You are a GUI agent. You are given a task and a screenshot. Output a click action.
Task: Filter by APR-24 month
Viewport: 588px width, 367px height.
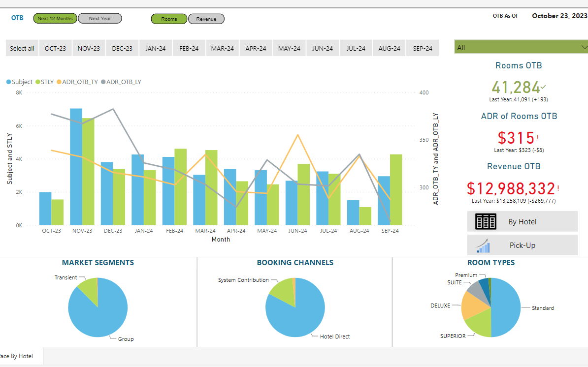pyautogui.click(x=256, y=48)
